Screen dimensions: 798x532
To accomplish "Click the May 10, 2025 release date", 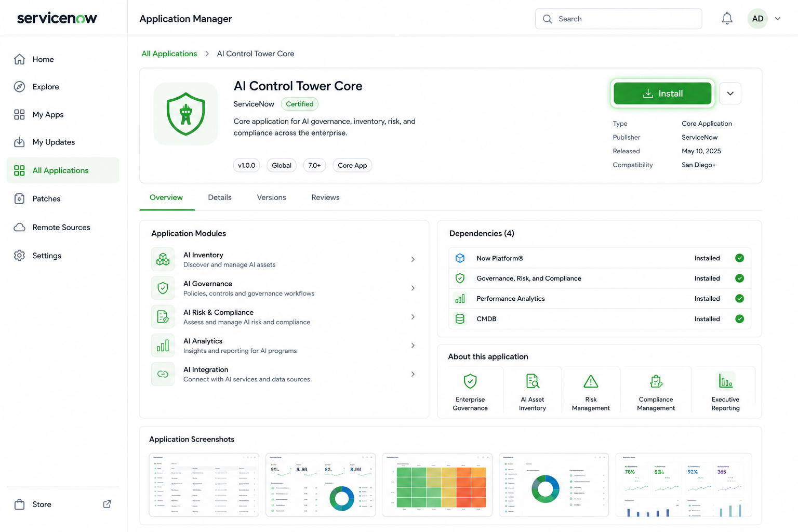I will [x=701, y=151].
